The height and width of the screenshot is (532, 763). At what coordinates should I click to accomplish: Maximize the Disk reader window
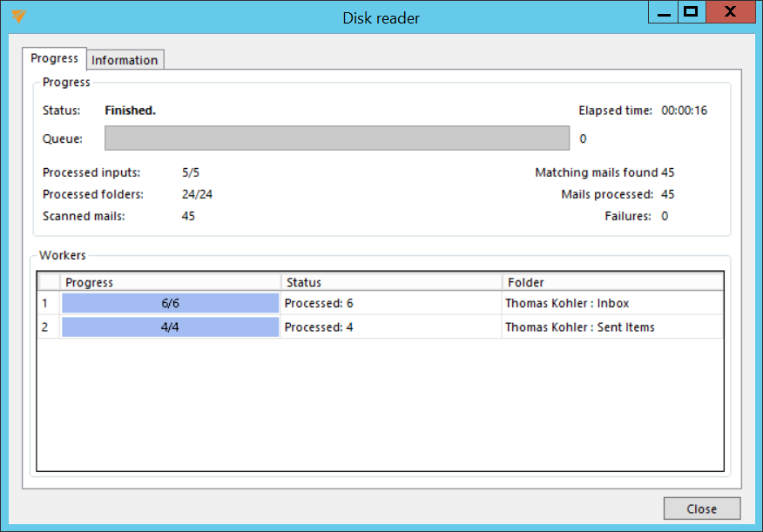(692, 13)
